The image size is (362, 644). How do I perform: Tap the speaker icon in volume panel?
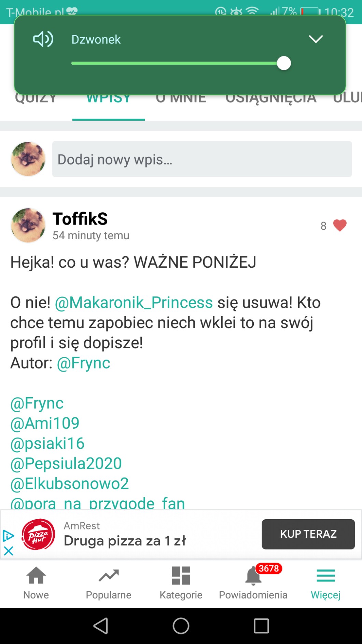pyautogui.click(x=43, y=39)
